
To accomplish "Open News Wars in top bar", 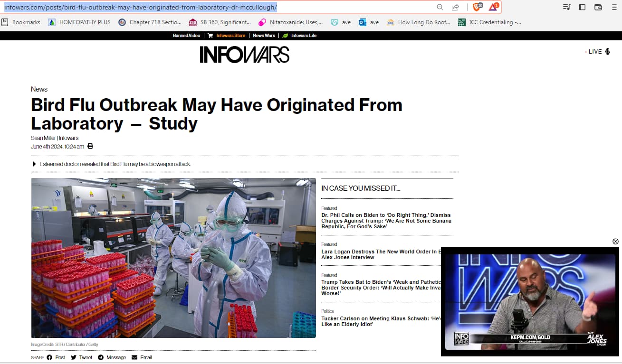I will point(264,36).
